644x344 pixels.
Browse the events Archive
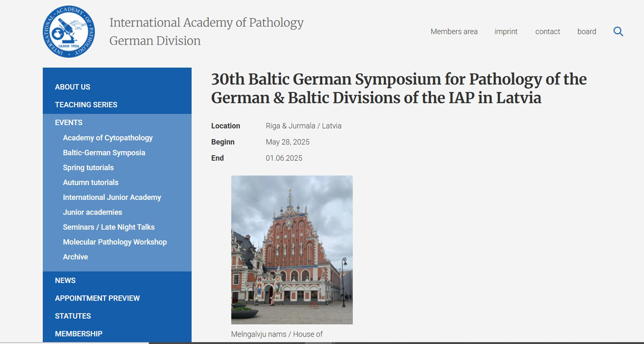pyautogui.click(x=75, y=257)
